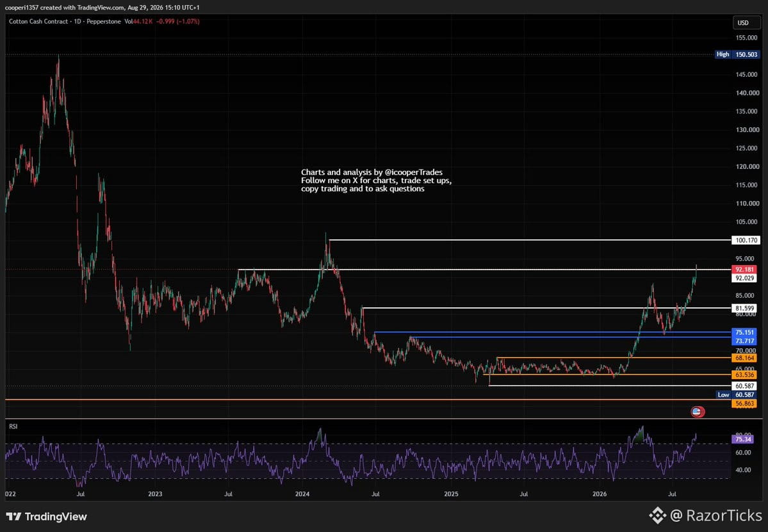The image size is (768, 532).
Task: Select the blue 73.717 price label
Action: (744, 341)
